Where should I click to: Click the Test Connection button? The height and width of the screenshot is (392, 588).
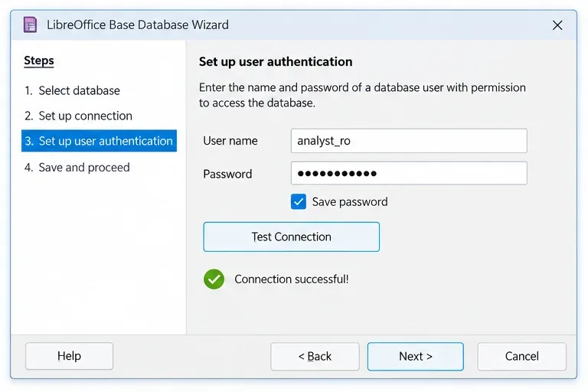point(292,237)
